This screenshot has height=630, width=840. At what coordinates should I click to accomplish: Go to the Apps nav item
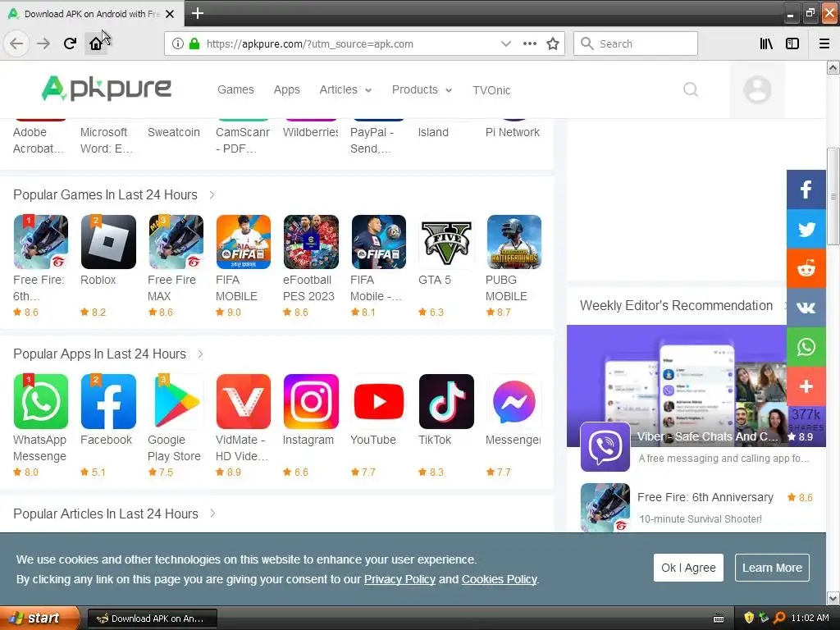coord(286,89)
